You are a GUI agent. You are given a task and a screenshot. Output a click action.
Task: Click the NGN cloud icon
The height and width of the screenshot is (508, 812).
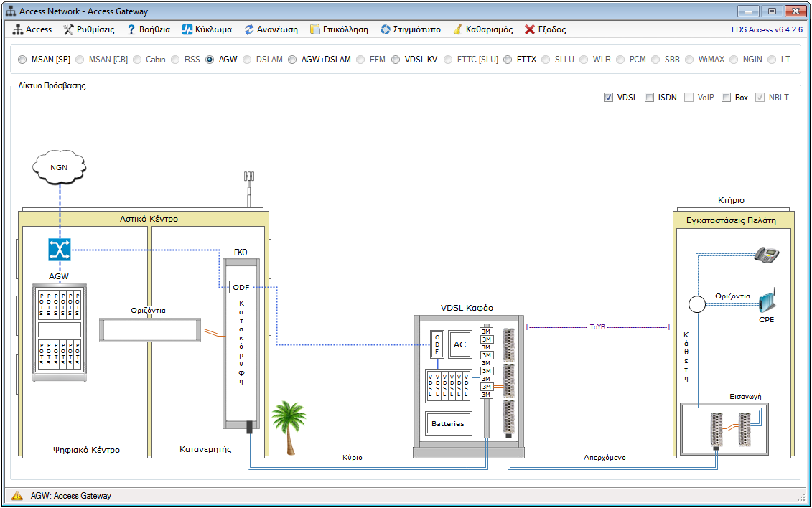coord(59,167)
